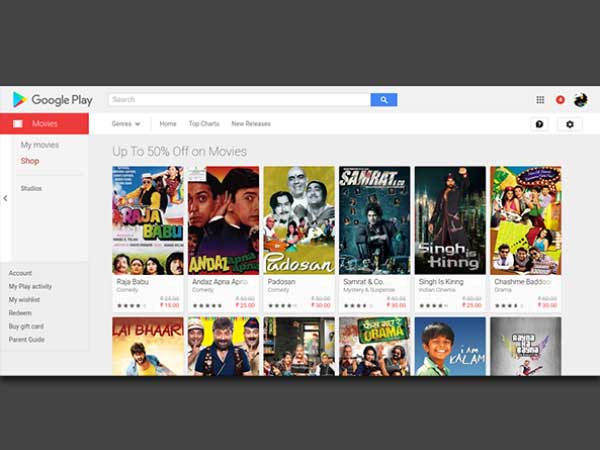Open the Phas Gaye Re Obama poster
600x450 pixels.
375,346
